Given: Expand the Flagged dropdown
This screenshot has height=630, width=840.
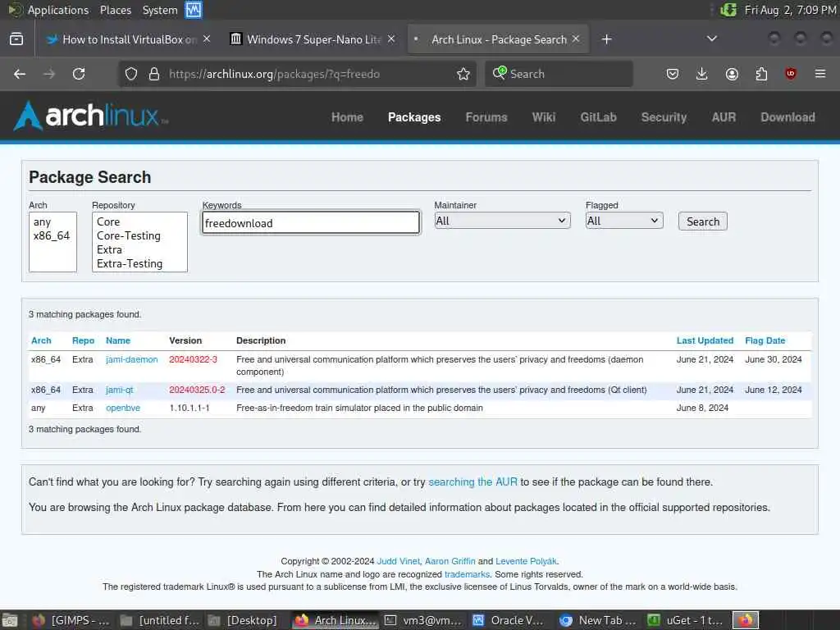Looking at the screenshot, I should [x=624, y=221].
